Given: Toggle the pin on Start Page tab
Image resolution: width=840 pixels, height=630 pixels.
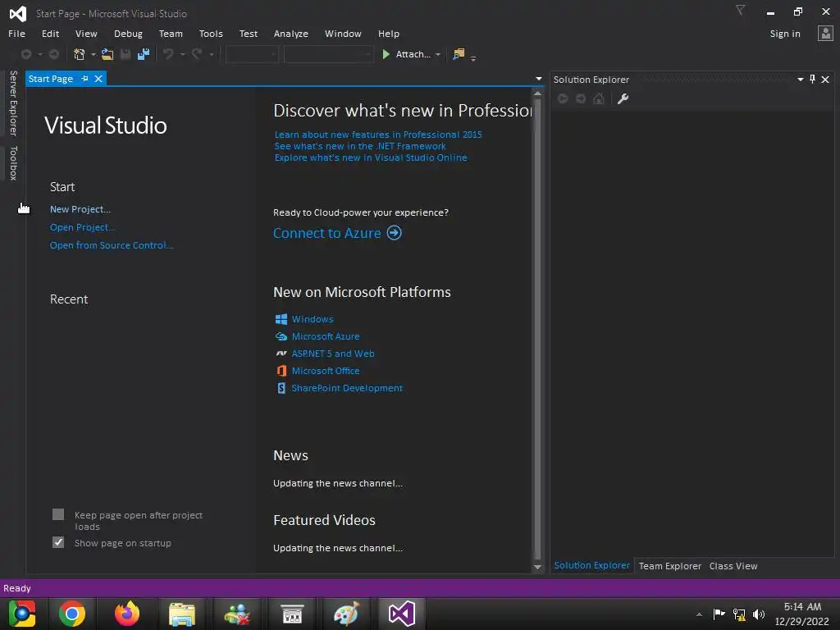Looking at the screenshot, I should coord(84,79).
